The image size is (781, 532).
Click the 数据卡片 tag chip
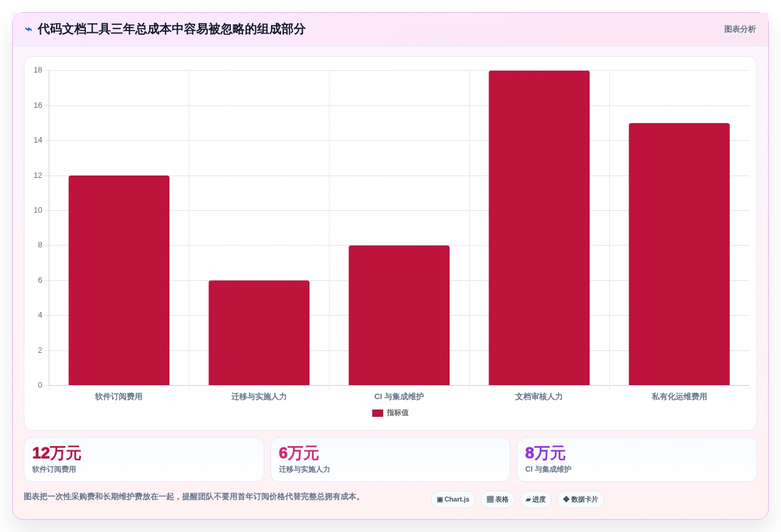[x=581, y=500]
